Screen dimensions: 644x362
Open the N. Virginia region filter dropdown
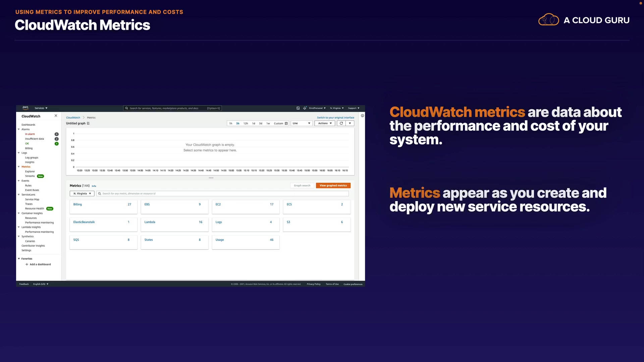82,193
